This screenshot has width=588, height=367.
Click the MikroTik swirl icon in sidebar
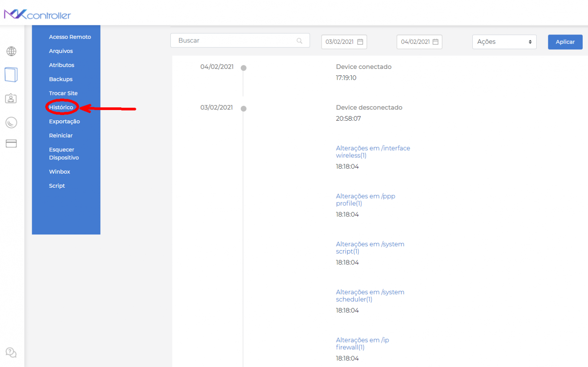click(11, 123)
